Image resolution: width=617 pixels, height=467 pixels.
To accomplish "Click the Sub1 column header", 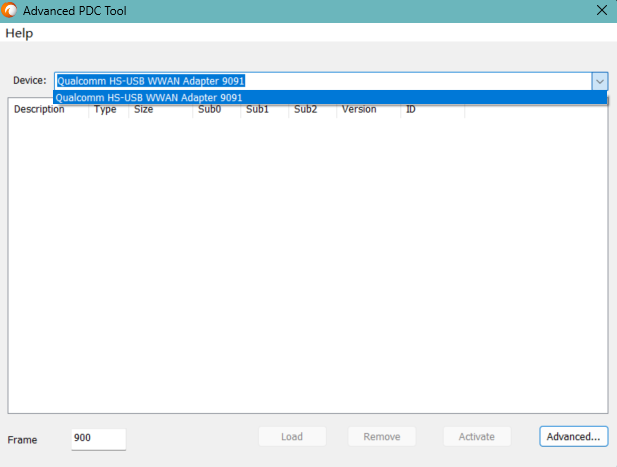I will point(264,110).
